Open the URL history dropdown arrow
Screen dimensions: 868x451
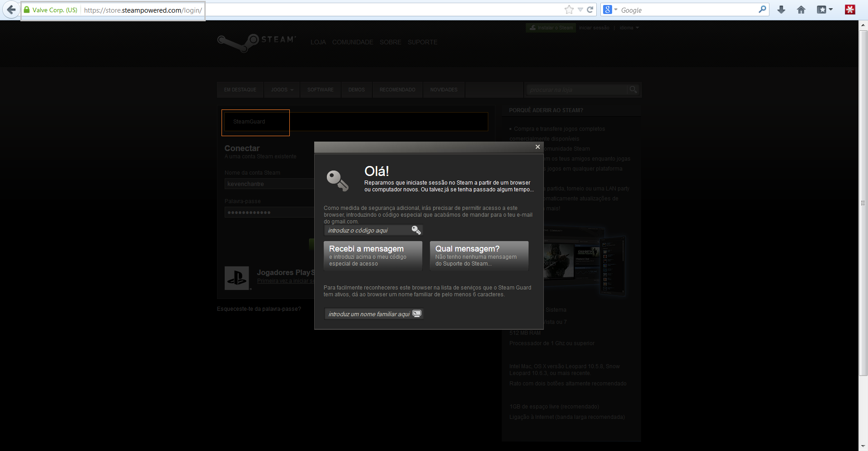point(580,9)
